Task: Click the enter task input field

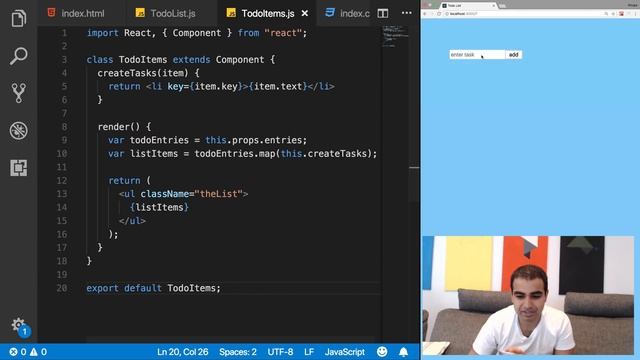Action: click(477, 55)
